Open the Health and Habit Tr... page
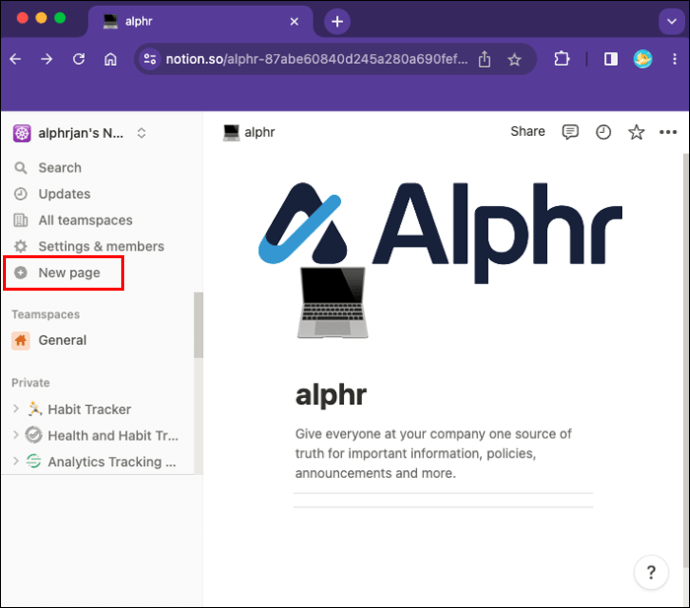The width and height of the screenshot is (690, 608). [113, 436]
